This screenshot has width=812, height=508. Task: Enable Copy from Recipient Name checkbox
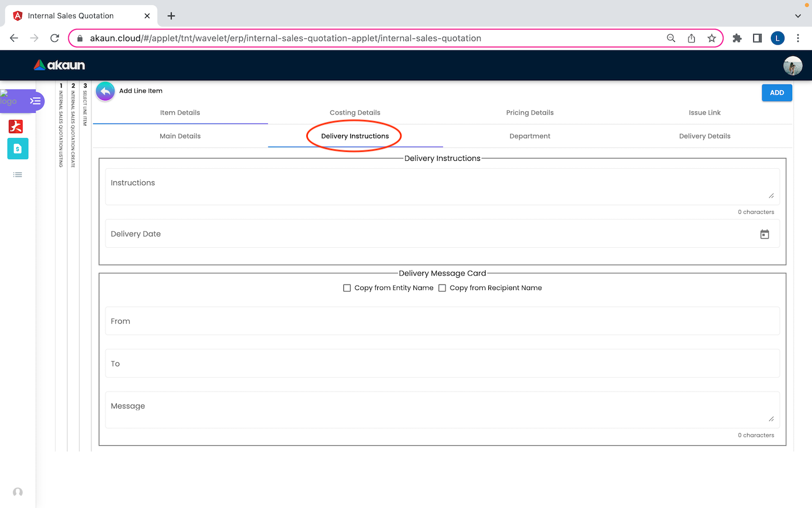point(442,288)
